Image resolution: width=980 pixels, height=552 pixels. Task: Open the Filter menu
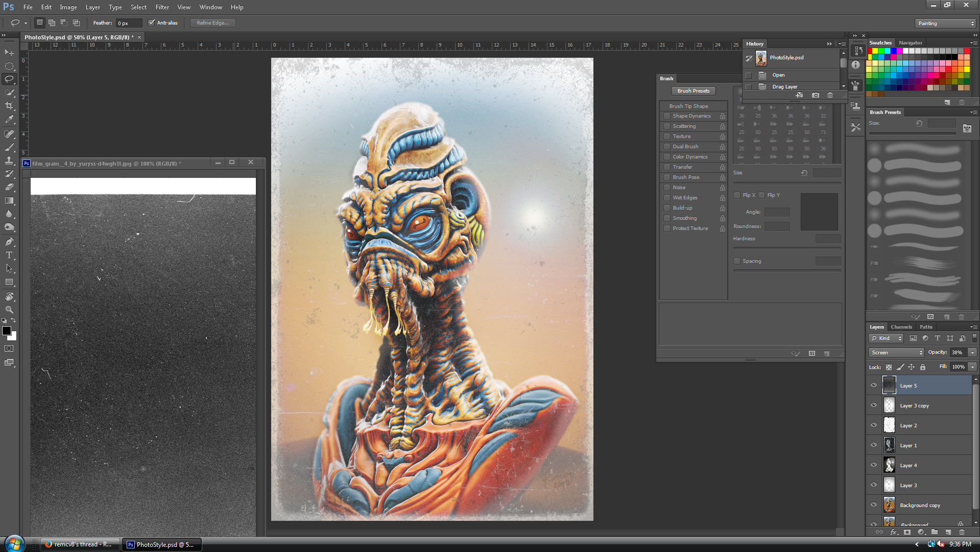(x=162, y=7)
